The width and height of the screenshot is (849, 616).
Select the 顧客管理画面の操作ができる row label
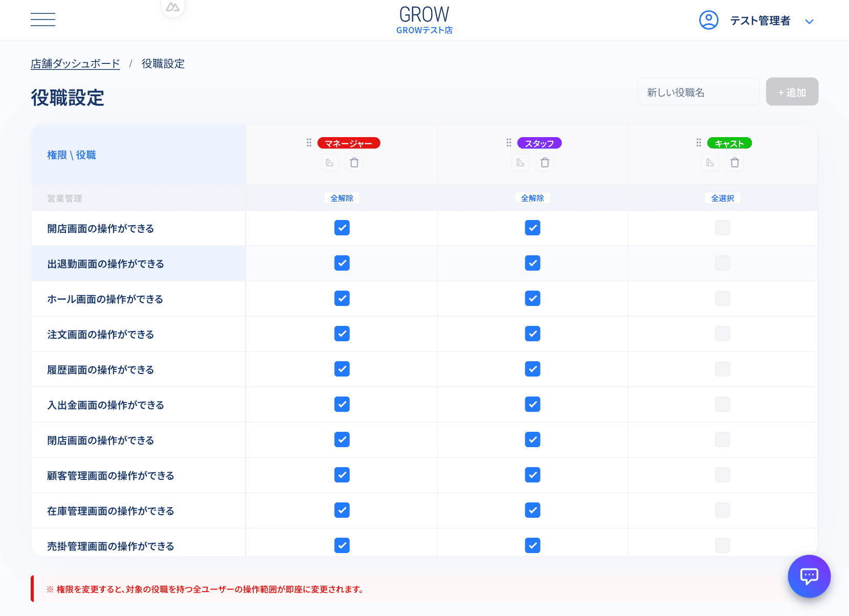point(110,476)
